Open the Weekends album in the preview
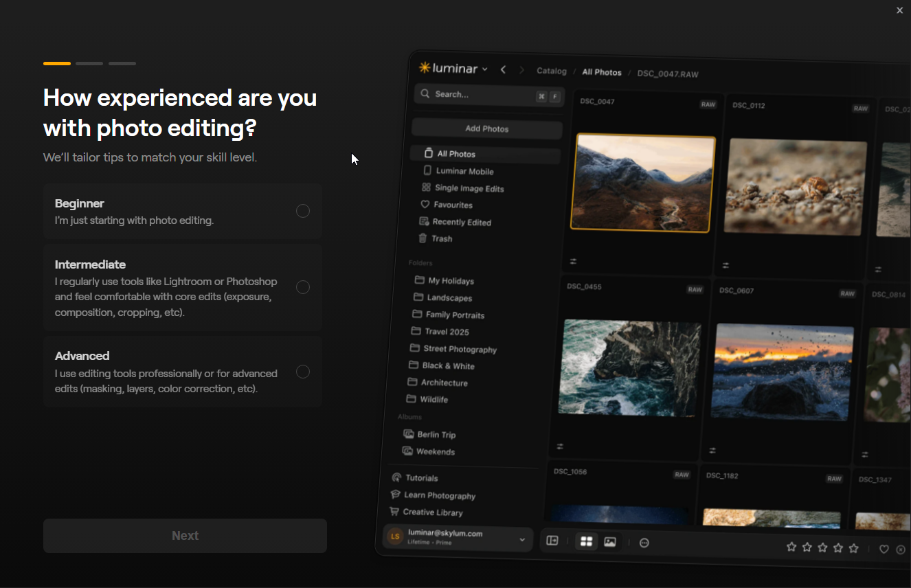This screenshot has width=911, height=588. tap(429, 451)
